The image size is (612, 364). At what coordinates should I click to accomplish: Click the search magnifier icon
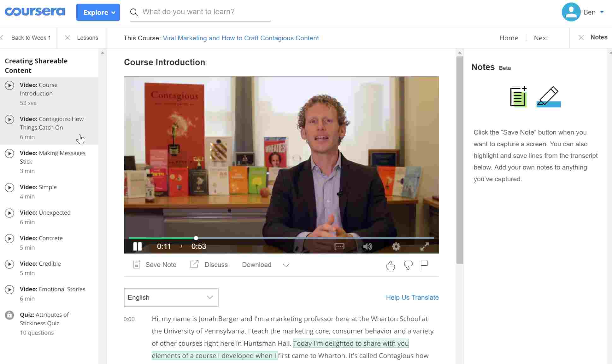(134, 12)
